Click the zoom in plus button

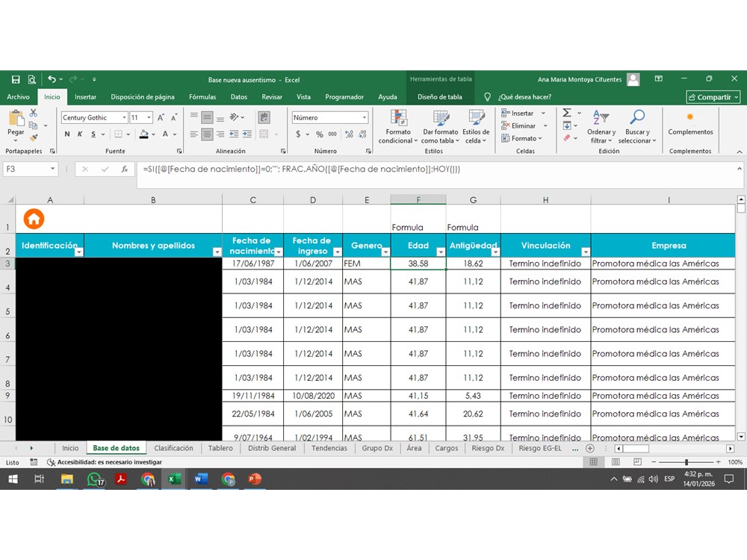pyautogui.click(x=718, y=462)
